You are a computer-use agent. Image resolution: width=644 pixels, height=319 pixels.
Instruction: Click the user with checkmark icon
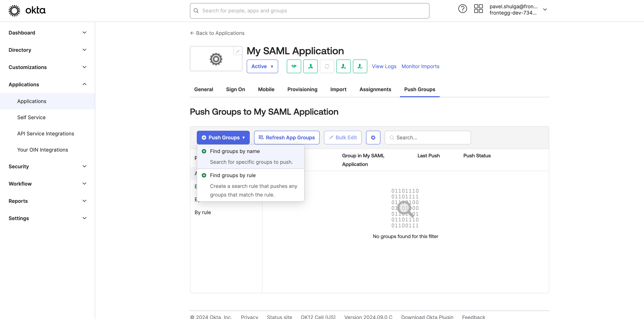point(360,66)
